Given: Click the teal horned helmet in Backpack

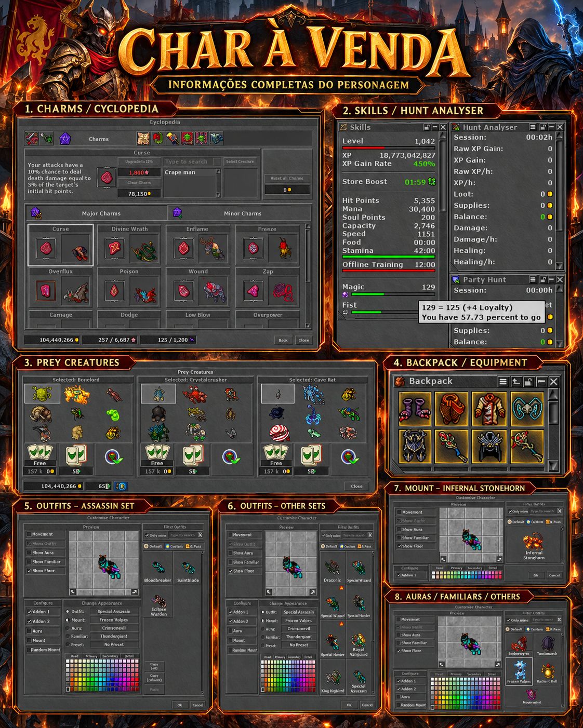Looking at the screenshot, I should coord(527,409).
